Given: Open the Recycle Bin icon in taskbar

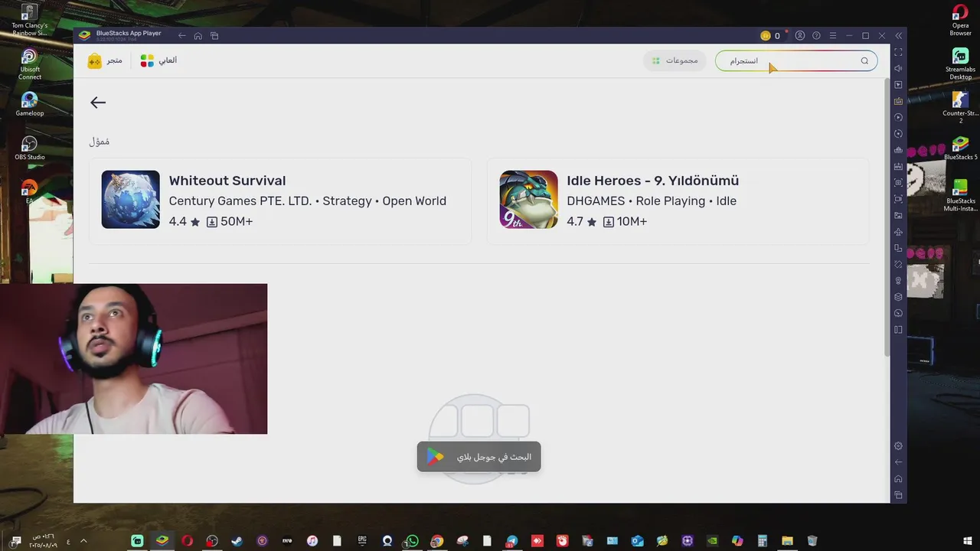Looking at the screenshot, I should pyautogui.click(x=812, y=541).
